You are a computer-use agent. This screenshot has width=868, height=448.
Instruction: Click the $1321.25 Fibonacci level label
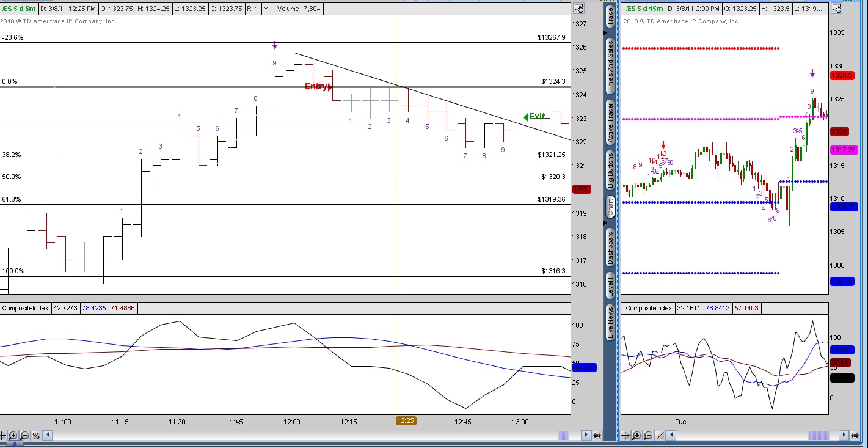pos(552,155)
